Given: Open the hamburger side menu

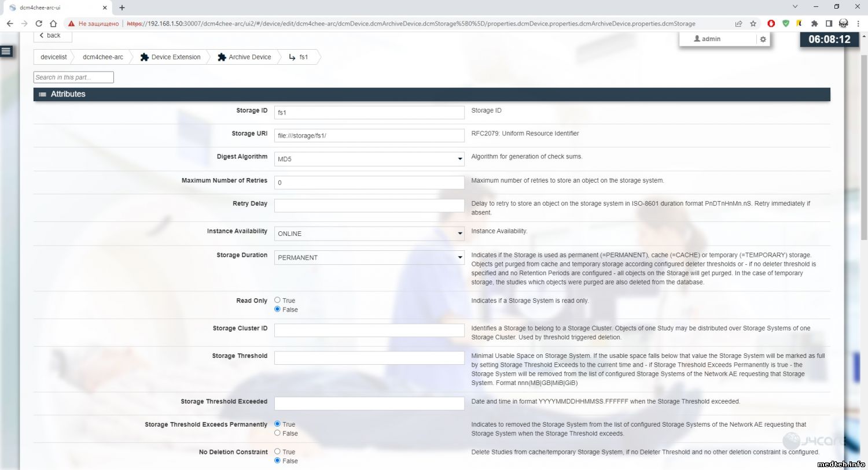Looking at the screenshot, I should click(6, 51).
